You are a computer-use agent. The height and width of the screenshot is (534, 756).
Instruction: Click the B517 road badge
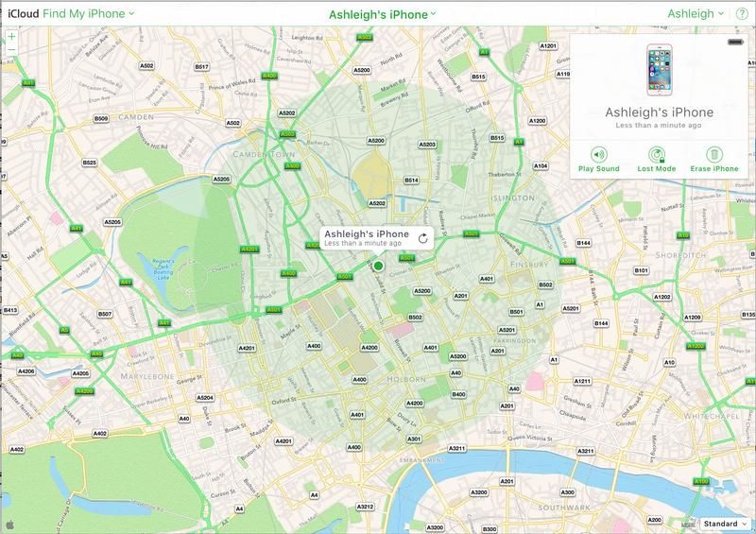(x=201, y=67)
